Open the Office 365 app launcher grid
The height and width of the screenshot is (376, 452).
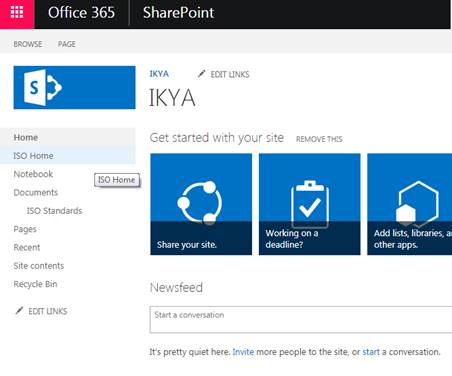click(17, 13)
